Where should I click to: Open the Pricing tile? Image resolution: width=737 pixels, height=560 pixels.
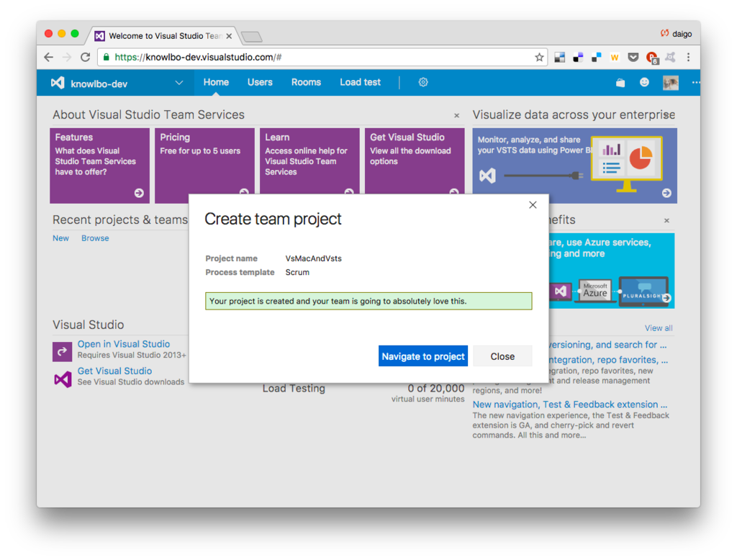[x=204, y=161]
